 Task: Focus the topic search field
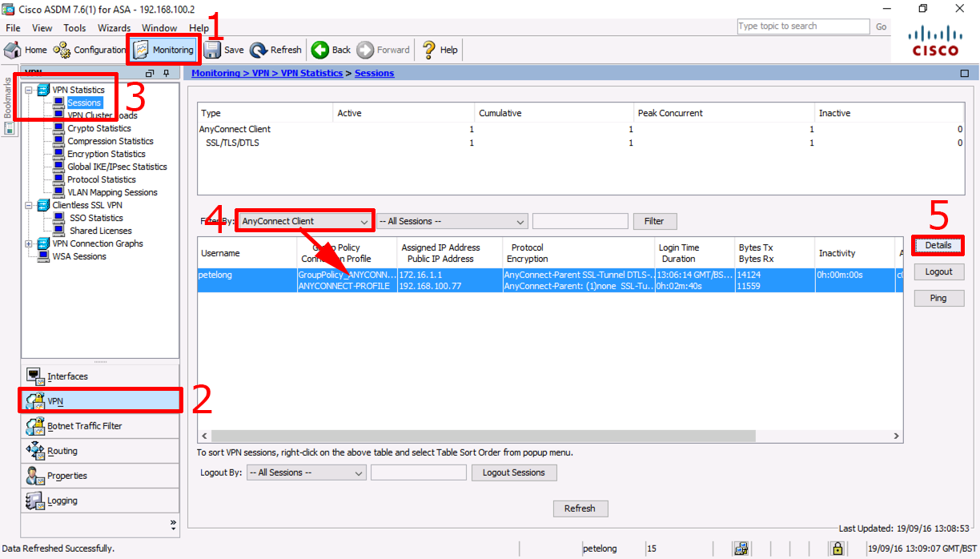(803, 26)
